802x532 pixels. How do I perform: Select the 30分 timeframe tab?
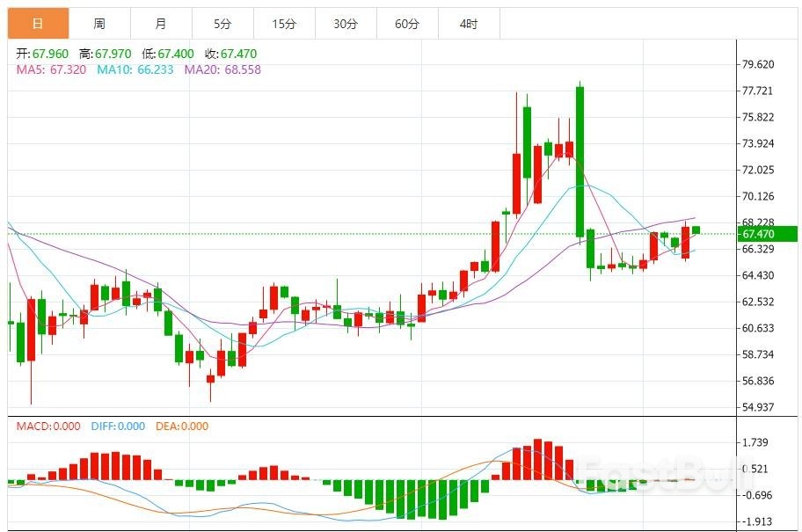point(346,24)
